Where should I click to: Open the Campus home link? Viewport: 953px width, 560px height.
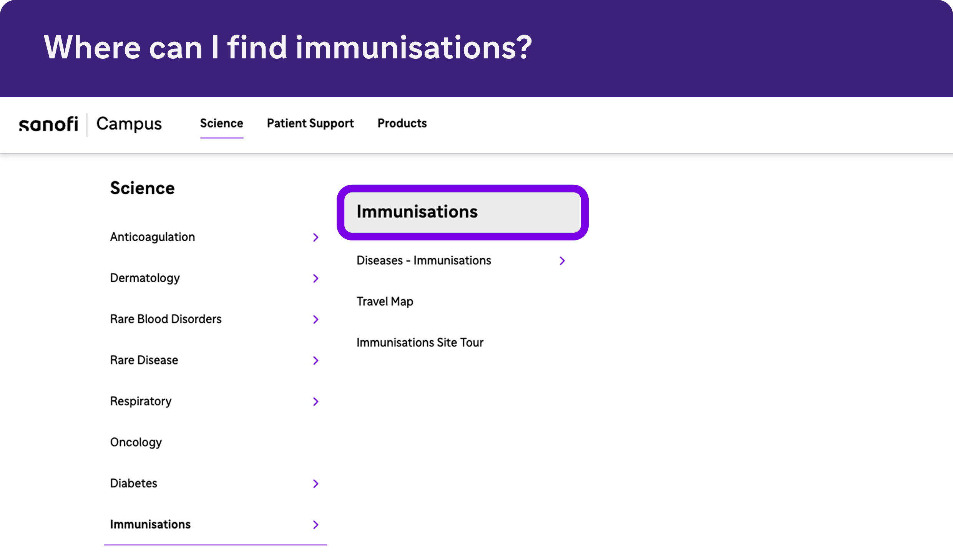click(x=129, y=124)
